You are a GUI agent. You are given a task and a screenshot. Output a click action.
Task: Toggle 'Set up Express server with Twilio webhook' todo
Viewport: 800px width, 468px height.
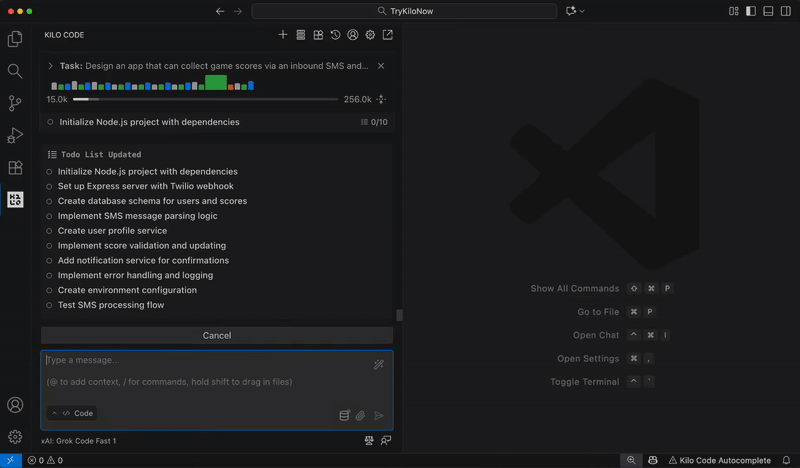click(49, 186)
